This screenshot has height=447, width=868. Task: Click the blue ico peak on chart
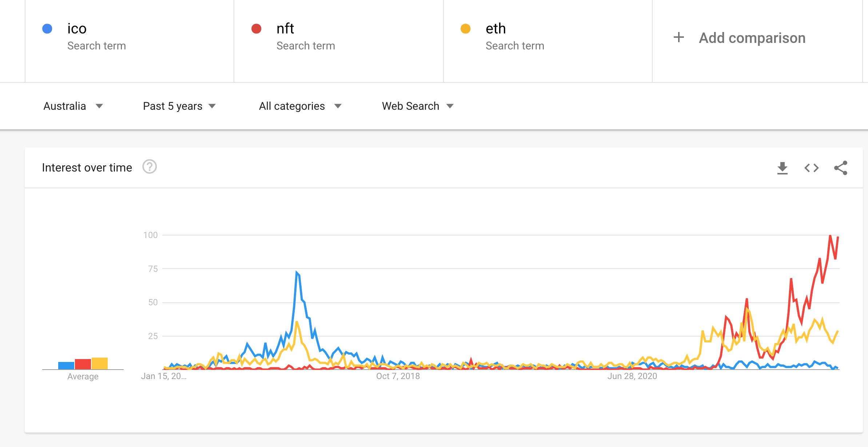297,272
